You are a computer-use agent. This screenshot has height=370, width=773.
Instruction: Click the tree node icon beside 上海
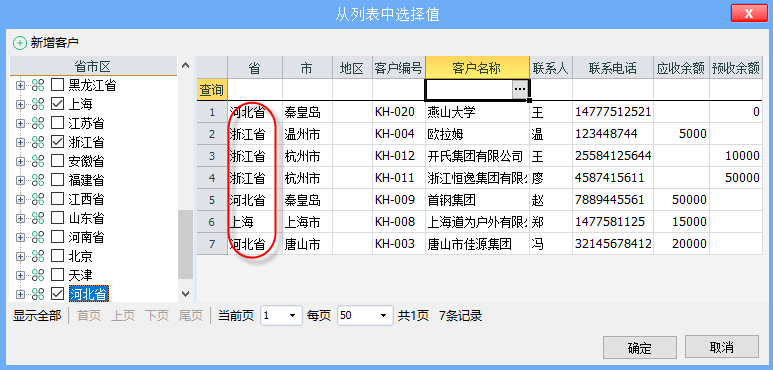(38, 104)
